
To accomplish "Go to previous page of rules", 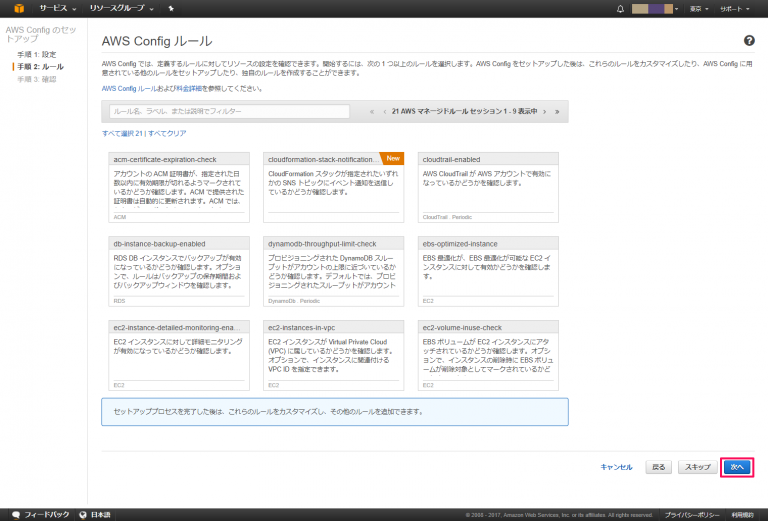I will 384,112.
